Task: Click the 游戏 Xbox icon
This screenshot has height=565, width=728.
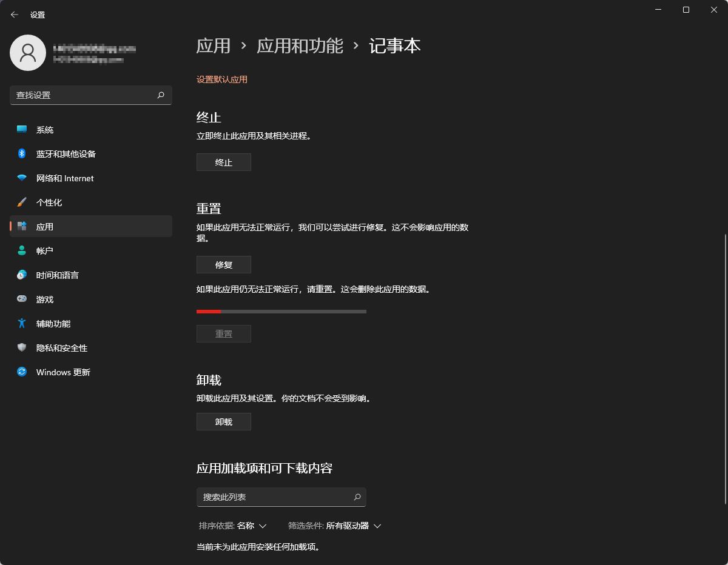Action: [x=21, y=299]
